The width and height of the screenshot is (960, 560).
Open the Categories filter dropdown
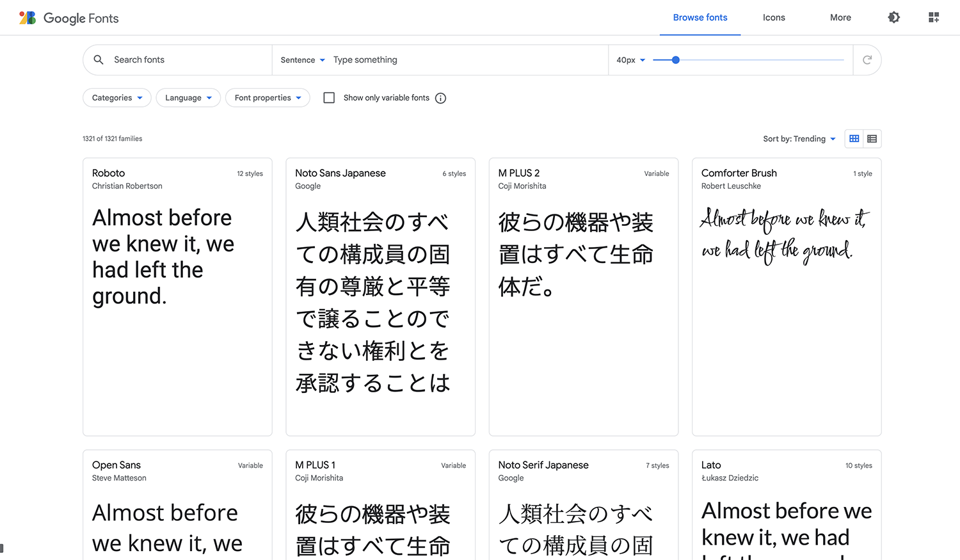pyautogui.click(x=117, y=98)
